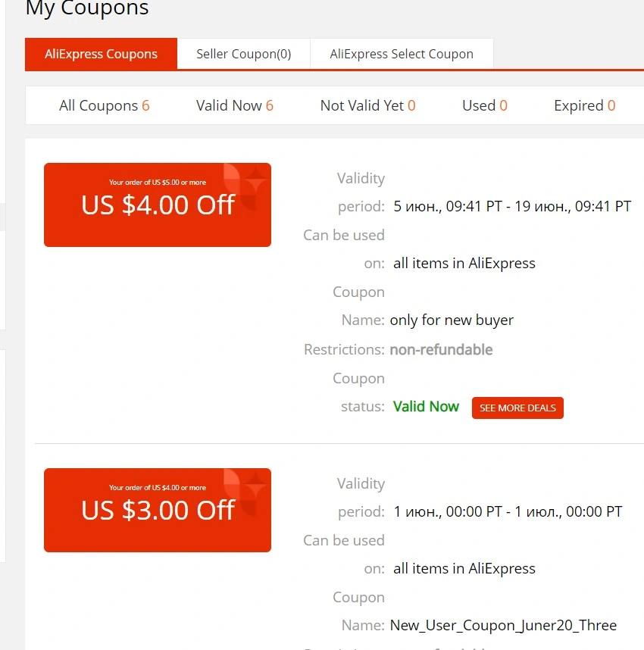Click decorative icon on $3.00 coupon
The image size is (644, 650).
pyautogui.click(x=245, y=491)
